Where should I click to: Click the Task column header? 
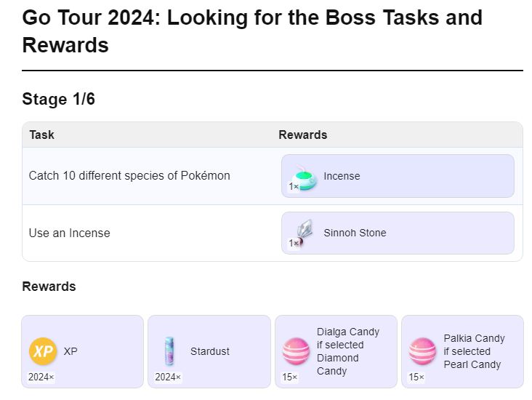coord(41,135)
